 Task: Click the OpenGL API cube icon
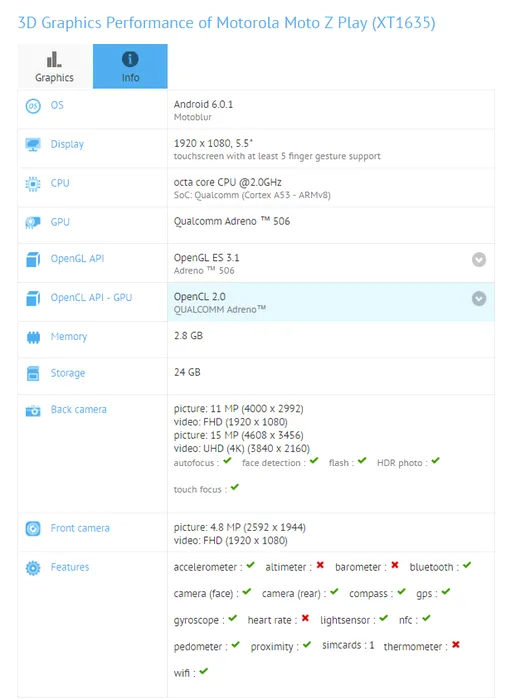33,259
